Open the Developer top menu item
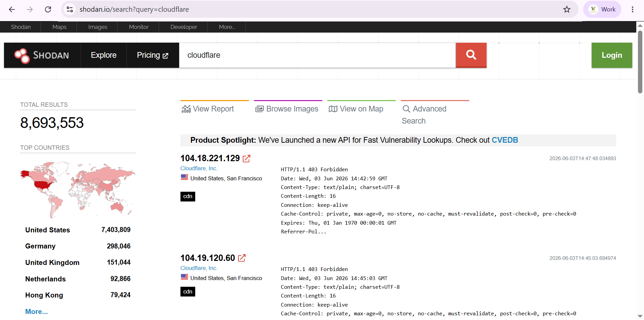The width and height of the screenshot is (644, 320). pos(183,27)
